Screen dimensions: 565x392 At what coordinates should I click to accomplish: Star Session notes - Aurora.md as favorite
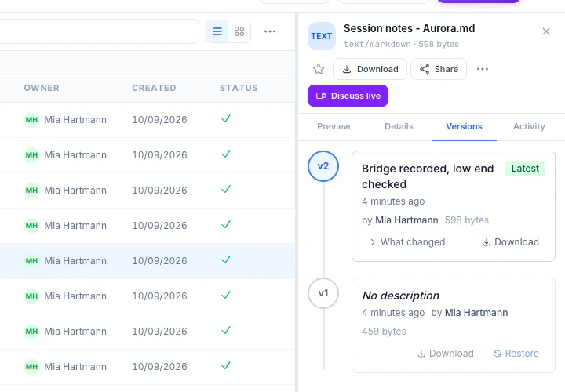(x=318, y=69)
